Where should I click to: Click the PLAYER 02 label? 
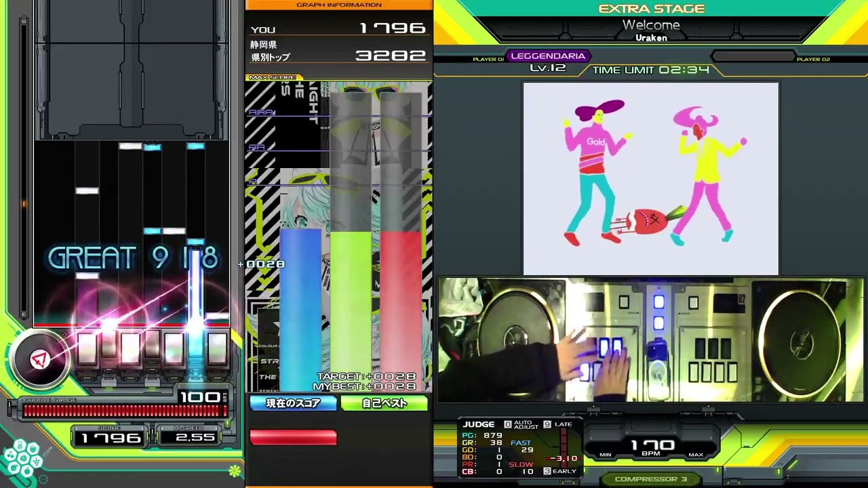click(813, 60)
